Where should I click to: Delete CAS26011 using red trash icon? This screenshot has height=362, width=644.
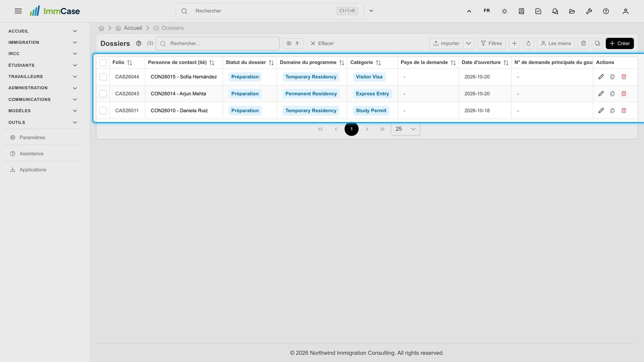623,111
